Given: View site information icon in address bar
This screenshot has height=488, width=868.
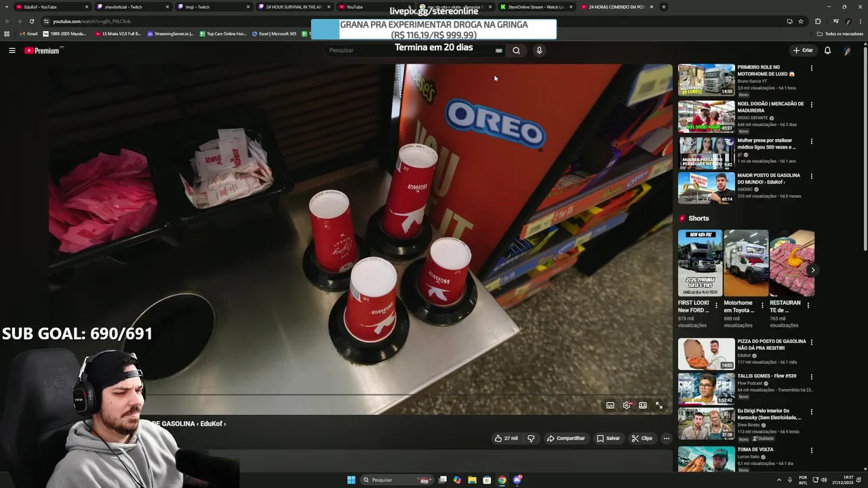Looking at the screenshot, I should tap(46, 21).
